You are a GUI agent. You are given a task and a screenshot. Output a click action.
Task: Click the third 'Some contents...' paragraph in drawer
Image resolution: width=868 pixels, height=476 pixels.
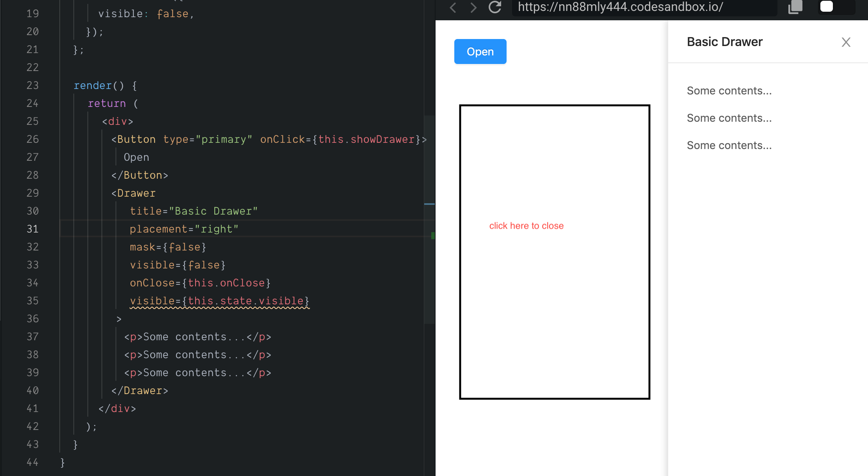[729, 146]
